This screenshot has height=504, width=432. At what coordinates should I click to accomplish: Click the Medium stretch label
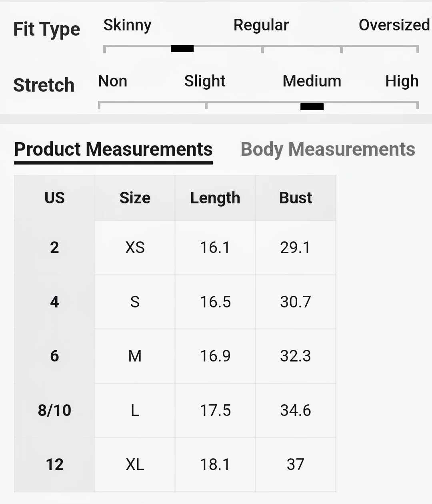coord(312,81)
